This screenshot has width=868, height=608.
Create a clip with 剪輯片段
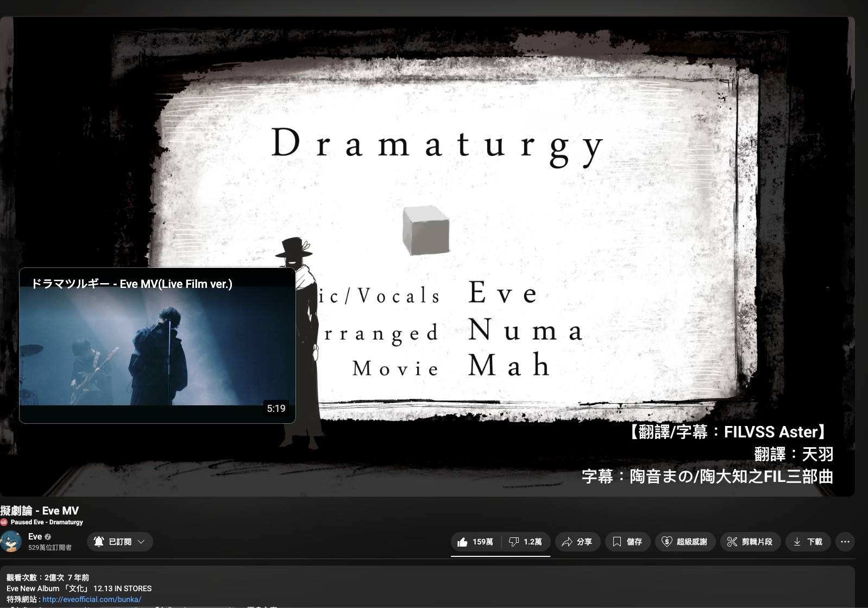[750, 542]
